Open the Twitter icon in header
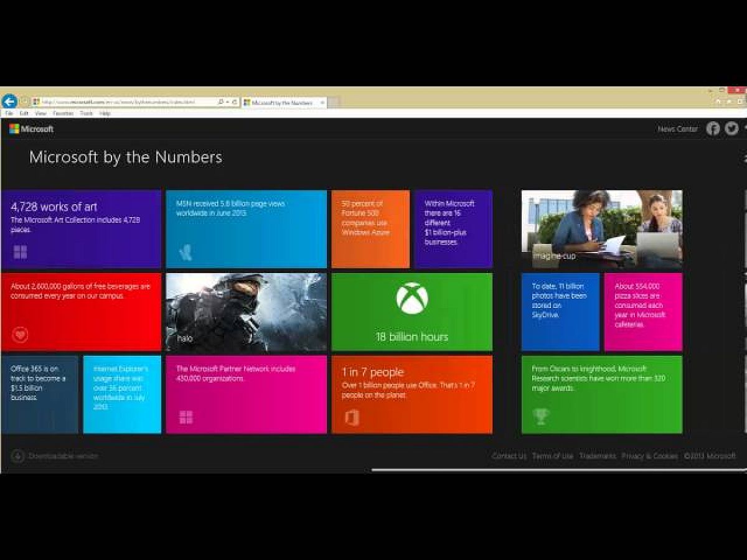 point(731,129)
